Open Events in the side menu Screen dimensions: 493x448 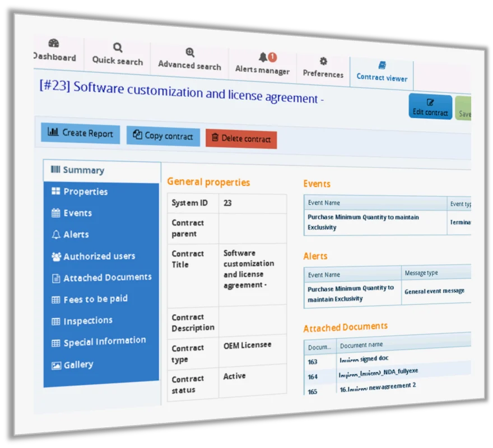101,213
